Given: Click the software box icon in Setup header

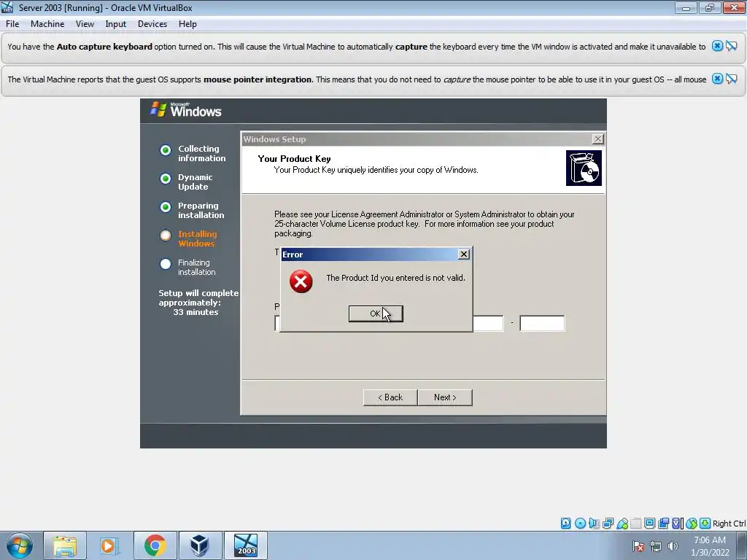Looking at the screenshot, I should 584,168.
